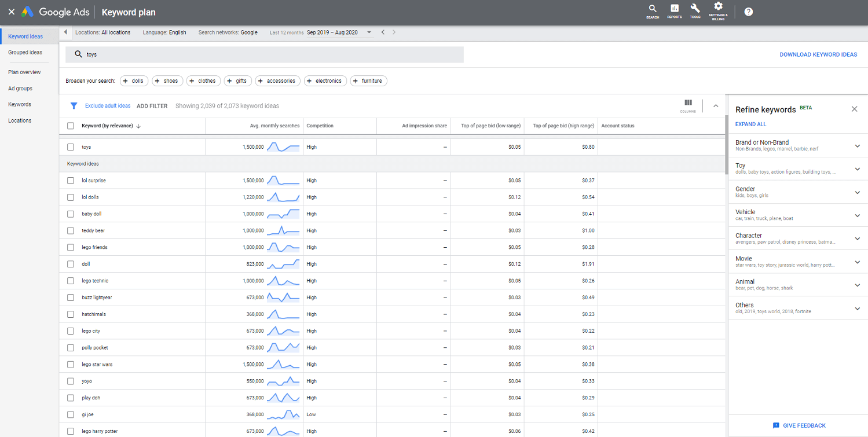Sort by Competition column header
This screenshot has height=437, width=868.
pyautogui.click(x=320, y=126)
